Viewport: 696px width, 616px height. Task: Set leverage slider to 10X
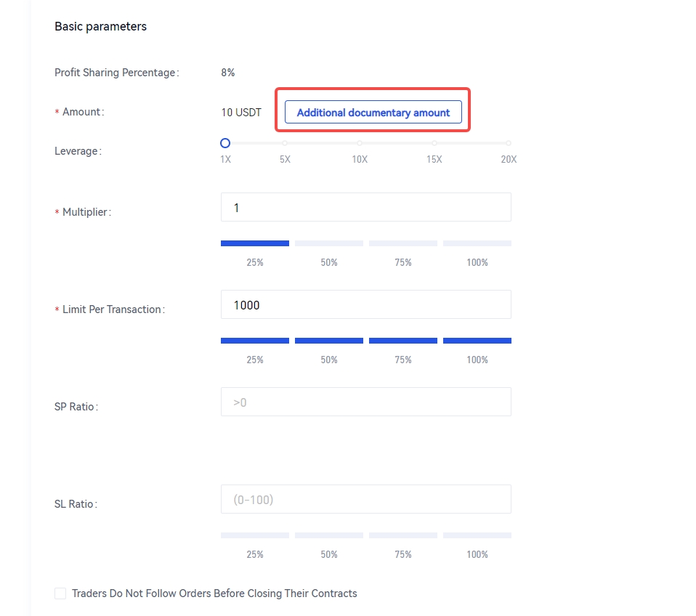click(x=360, y=143)
